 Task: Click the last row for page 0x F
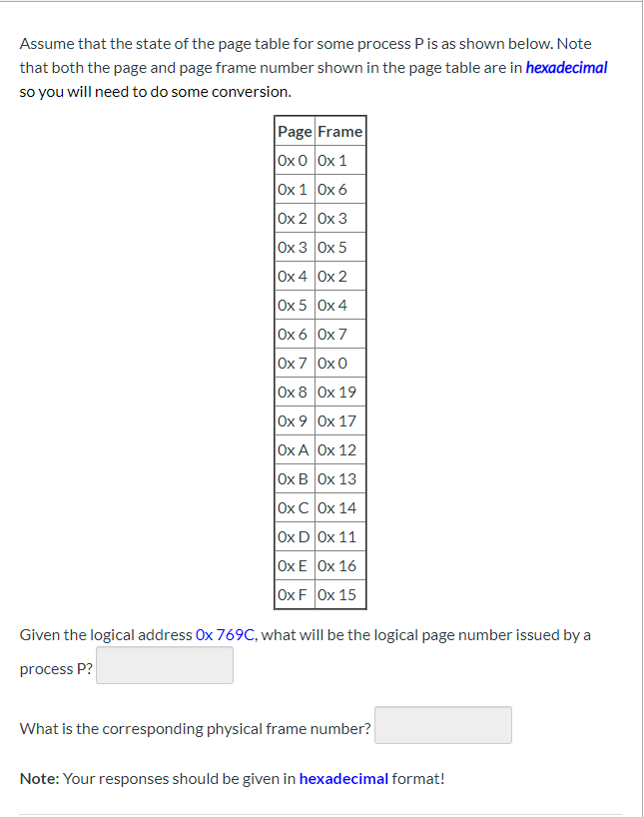(x=292, y=594)
